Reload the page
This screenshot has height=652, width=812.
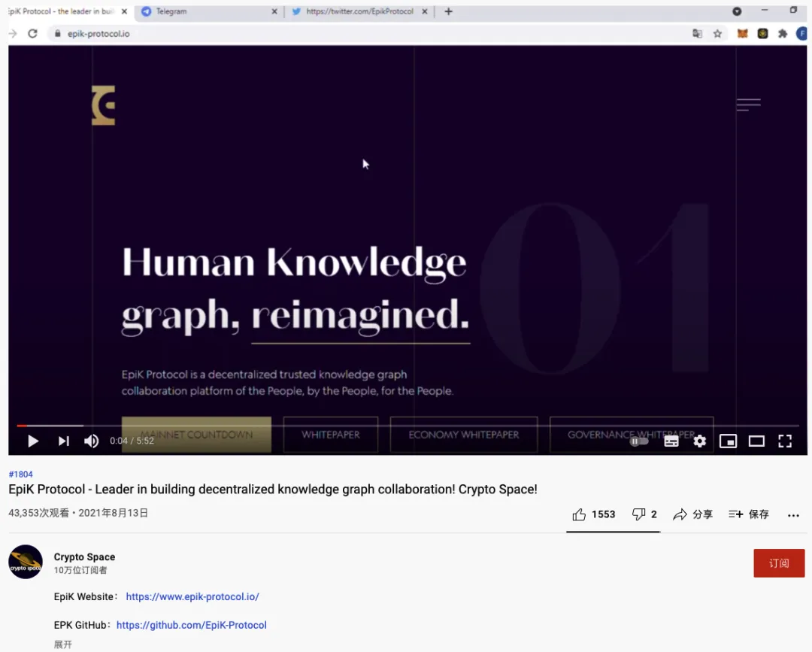32,34
